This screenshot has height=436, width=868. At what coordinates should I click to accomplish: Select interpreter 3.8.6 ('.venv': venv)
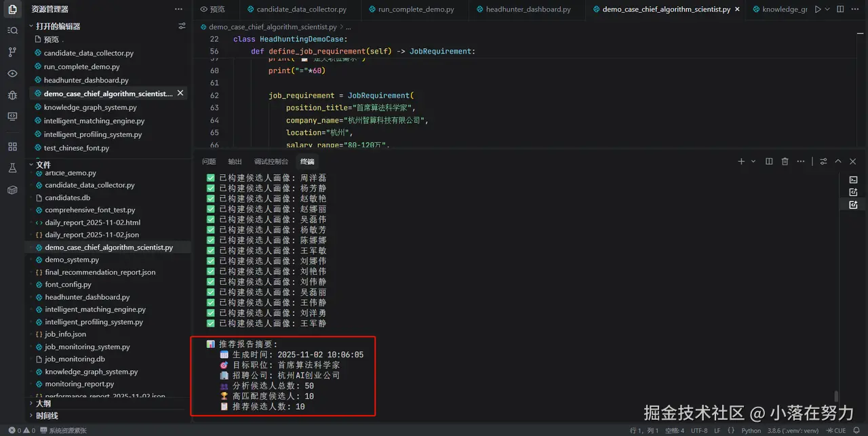tap(792, 431)
